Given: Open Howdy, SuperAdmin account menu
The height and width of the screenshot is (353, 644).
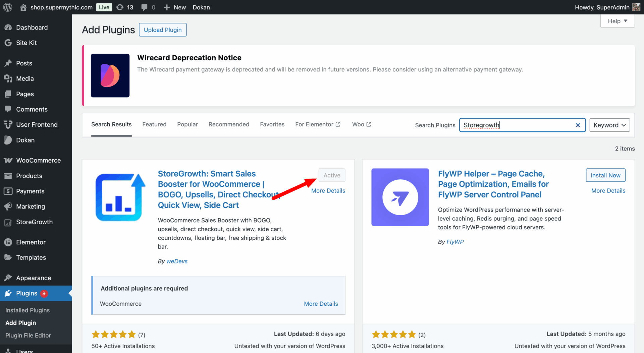Looking at the screenshot, I should [607, 7].
